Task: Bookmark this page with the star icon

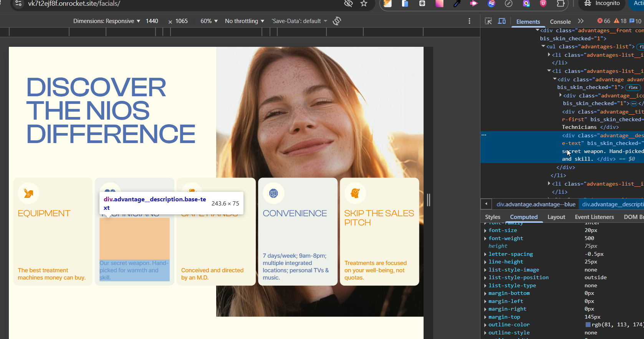Action: 364,4
